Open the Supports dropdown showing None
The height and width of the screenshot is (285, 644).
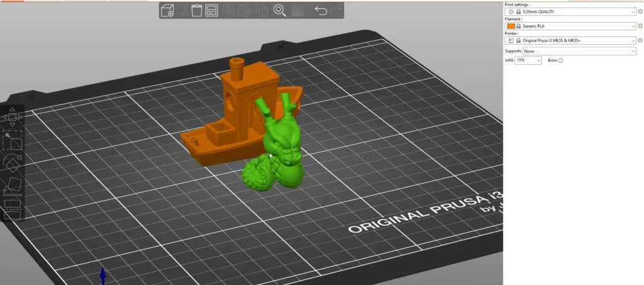[580, 51]
